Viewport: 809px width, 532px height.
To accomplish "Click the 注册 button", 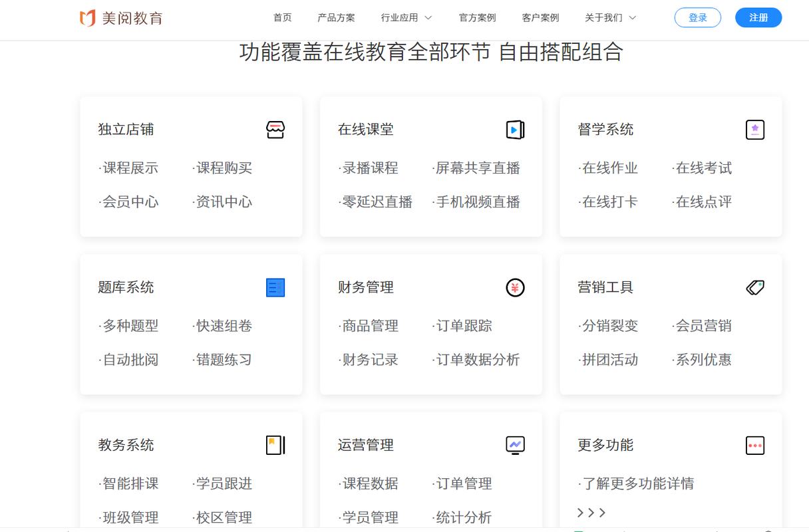I will point(758,18).
